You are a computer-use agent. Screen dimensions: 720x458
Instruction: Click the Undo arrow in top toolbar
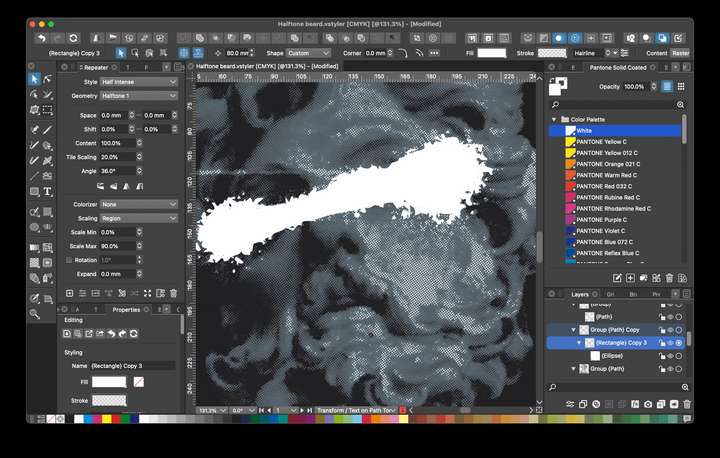pos(41,38)
